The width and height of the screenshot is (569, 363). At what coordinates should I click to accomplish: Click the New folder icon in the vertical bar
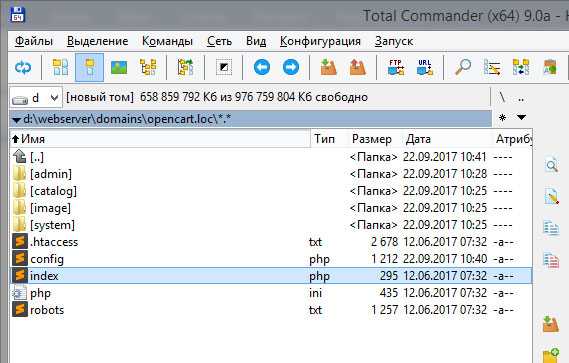click(x=551, y=355)
